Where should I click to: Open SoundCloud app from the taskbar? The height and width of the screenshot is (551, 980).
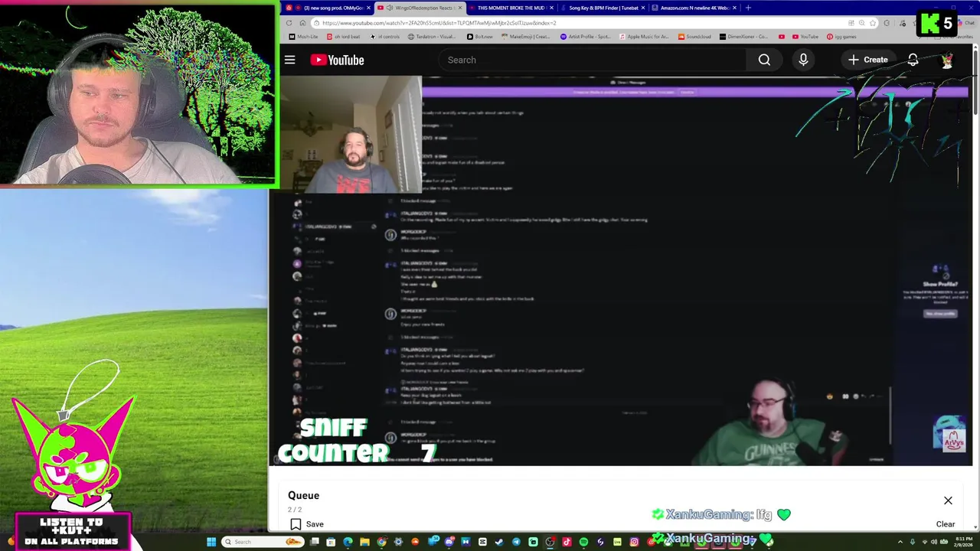click(415, 542)
